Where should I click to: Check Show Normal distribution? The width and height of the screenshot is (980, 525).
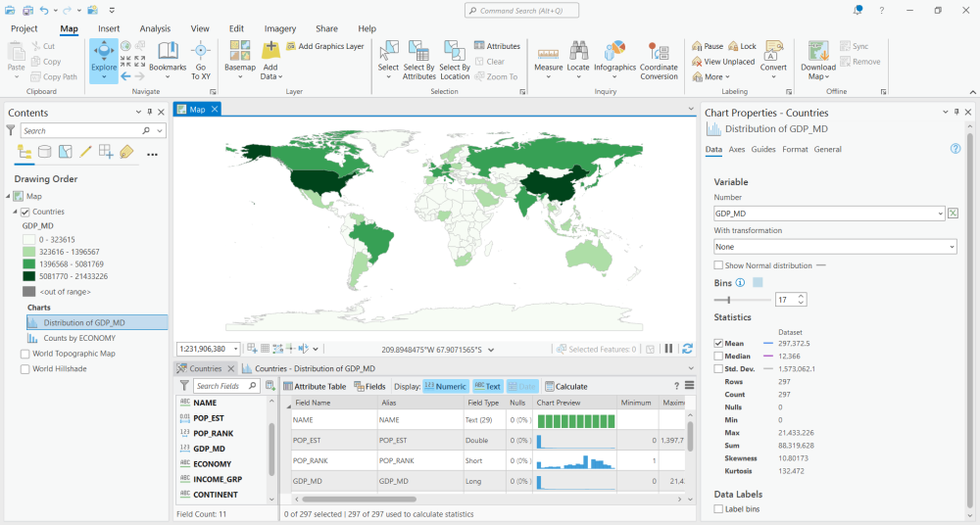click(x=718, y=265)
